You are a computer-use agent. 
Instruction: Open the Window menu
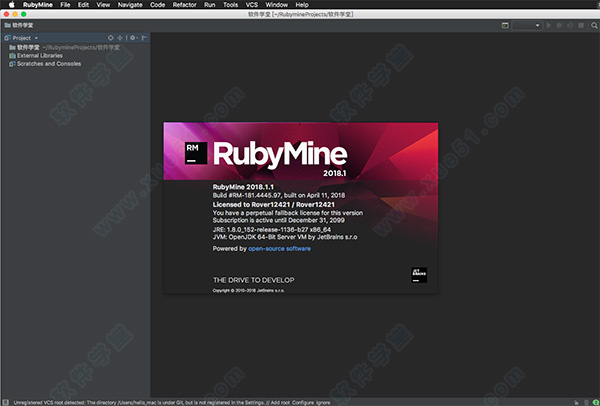(276, 5)
